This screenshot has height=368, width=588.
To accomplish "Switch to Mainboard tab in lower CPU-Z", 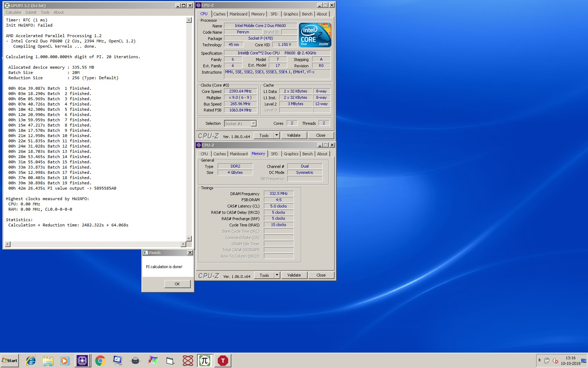I will coord(239,154).
